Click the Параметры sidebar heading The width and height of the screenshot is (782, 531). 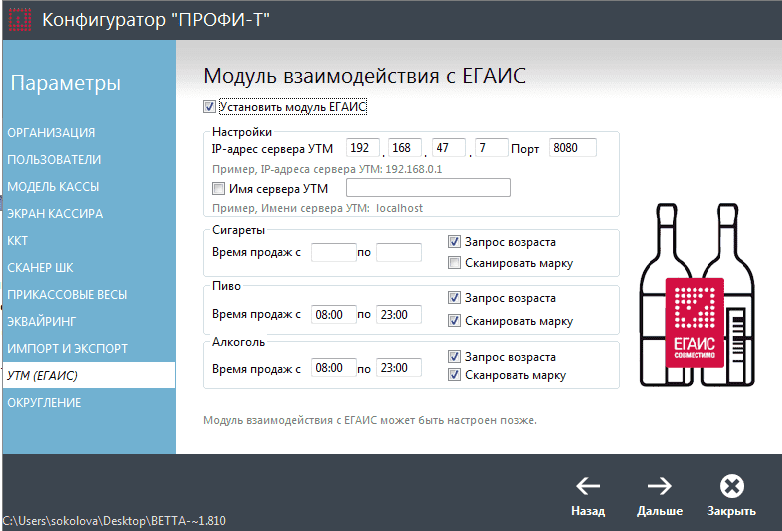click(x=66, y=83)
